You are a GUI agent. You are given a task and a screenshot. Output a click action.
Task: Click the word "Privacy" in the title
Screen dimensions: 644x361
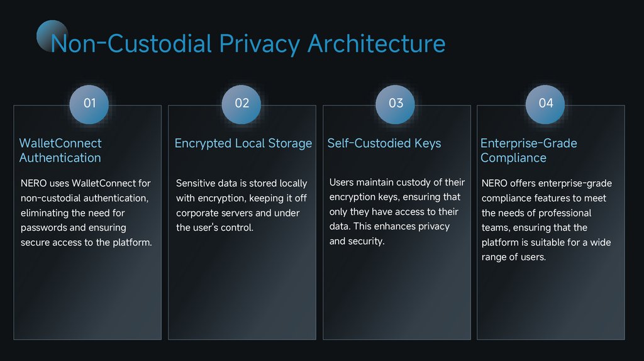tap(259, 44)
